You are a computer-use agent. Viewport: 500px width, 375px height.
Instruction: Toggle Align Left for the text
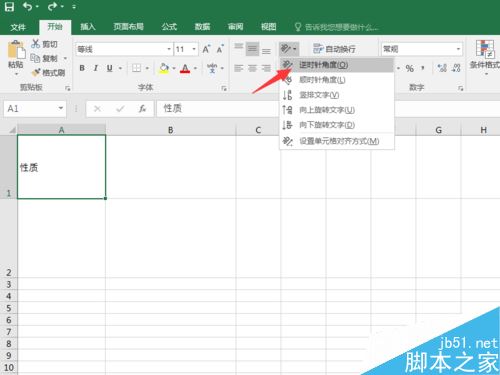click(238, 68)
